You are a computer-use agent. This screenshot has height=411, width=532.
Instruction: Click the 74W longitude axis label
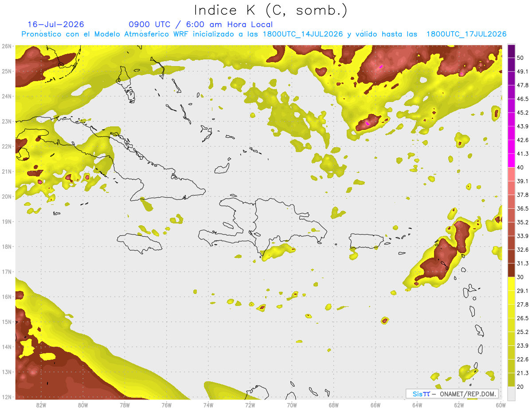[208, 405]
